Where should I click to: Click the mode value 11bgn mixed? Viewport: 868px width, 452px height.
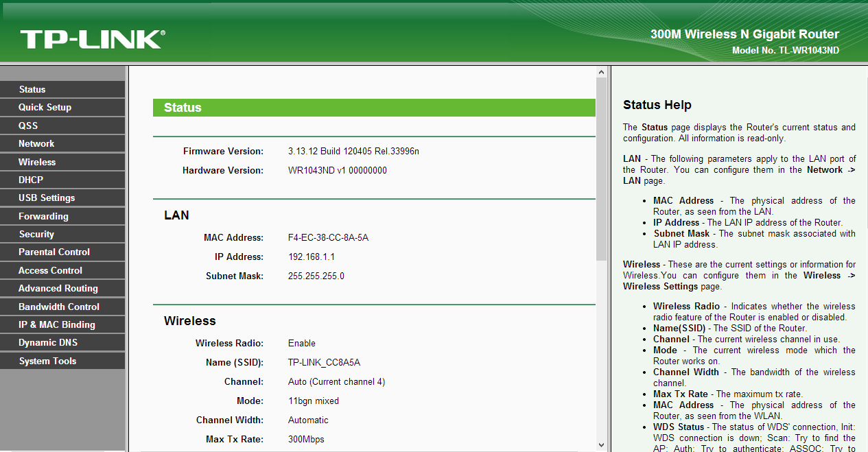[x=314, y=401]
